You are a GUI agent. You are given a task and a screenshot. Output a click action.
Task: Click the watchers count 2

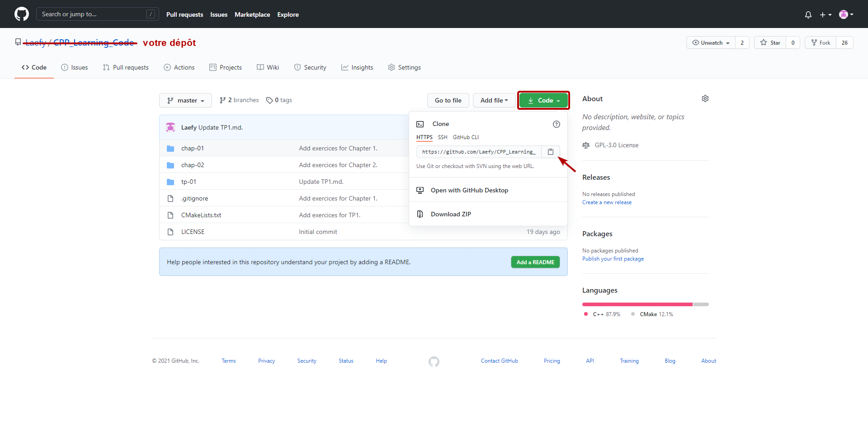(742, 42)
